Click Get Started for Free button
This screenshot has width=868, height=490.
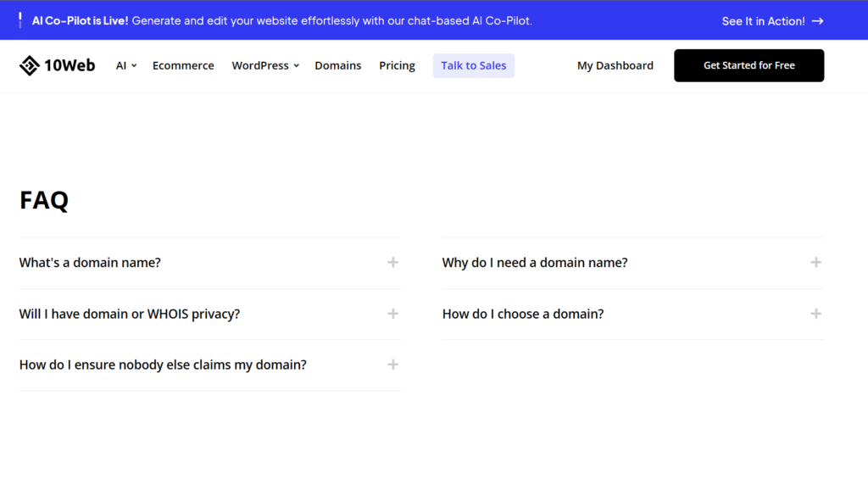(x=749, y=65)
